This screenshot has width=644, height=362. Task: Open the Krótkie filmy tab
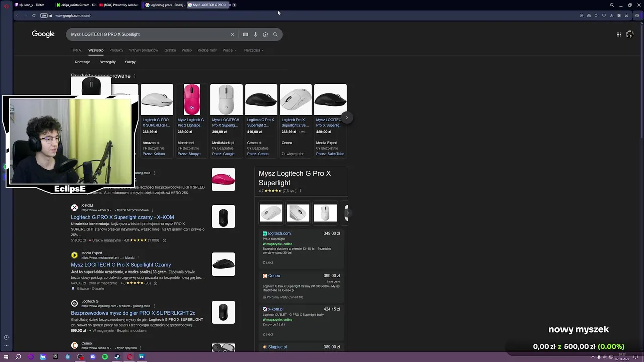coord(207,50)
